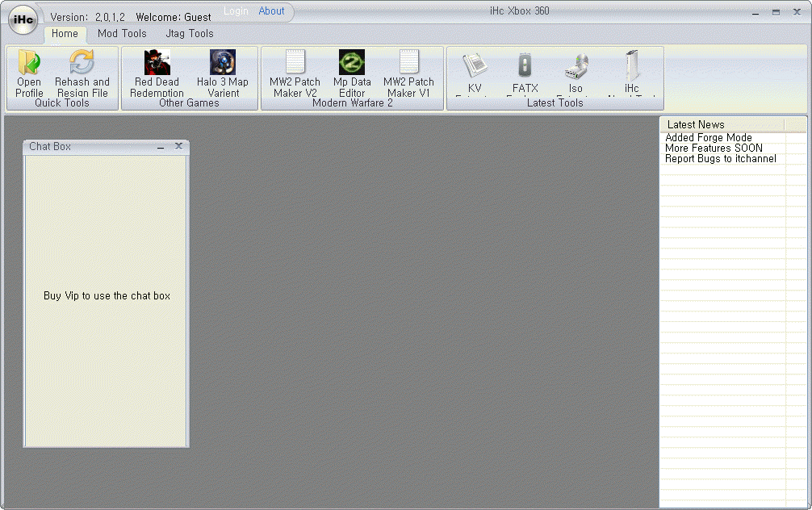Maximize the iHc Xbox 360 window
This screenshot has height=510, width=812.
click(776, 12)
